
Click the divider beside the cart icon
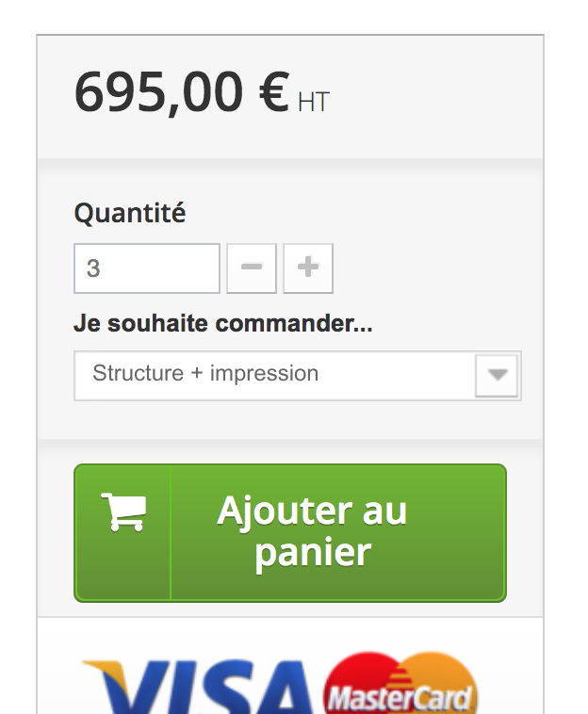click(x=171, y=533)
